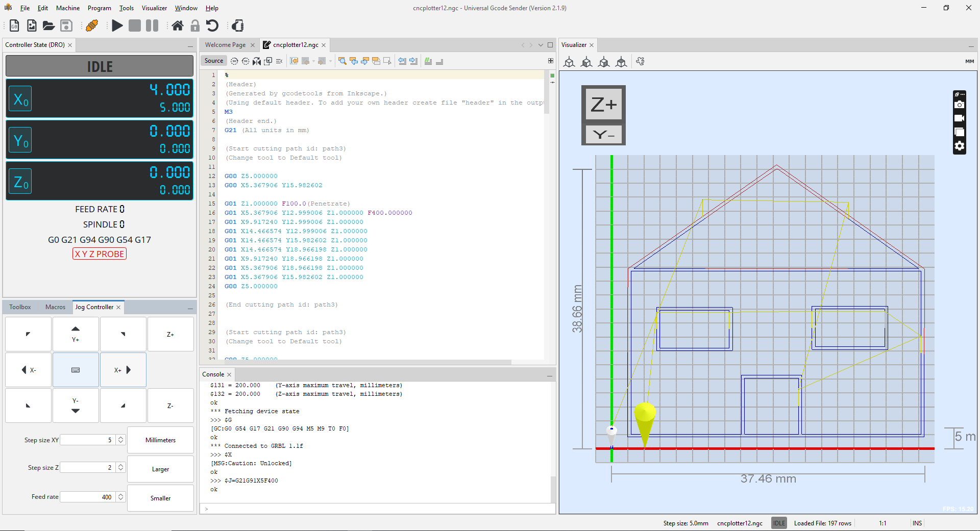Click the Home machine icon
The height and width of the screenshot is (531, 980).
(x=177, y=26)
